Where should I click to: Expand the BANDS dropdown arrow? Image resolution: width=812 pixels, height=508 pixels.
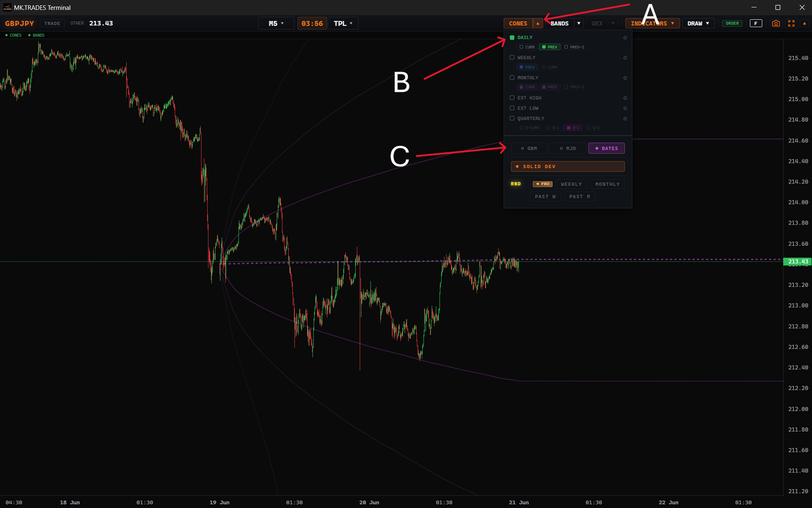coord(579,23)
